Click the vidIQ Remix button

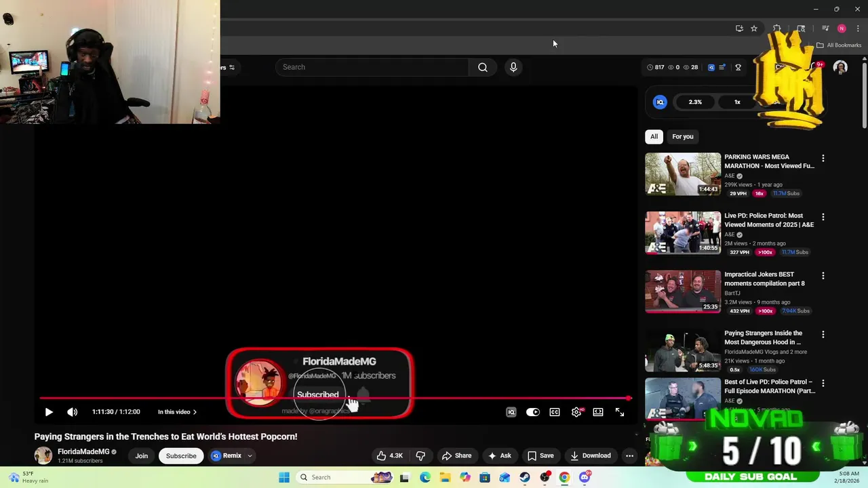point(226,455)
